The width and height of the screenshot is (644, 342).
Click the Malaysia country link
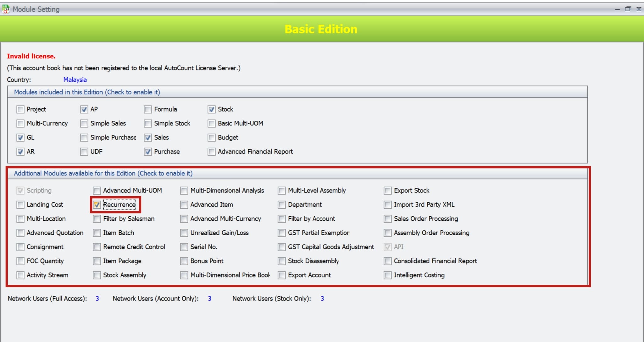(x=75, y=80)
